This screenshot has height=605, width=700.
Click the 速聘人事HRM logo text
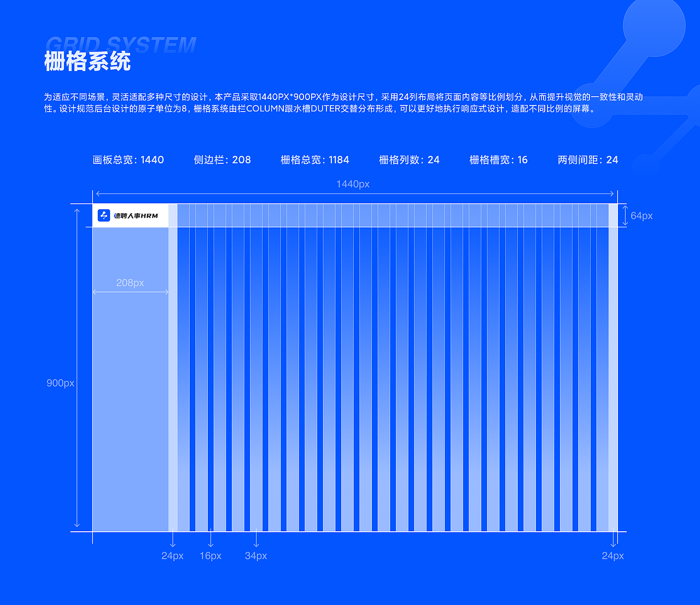(x=136, y=216)
